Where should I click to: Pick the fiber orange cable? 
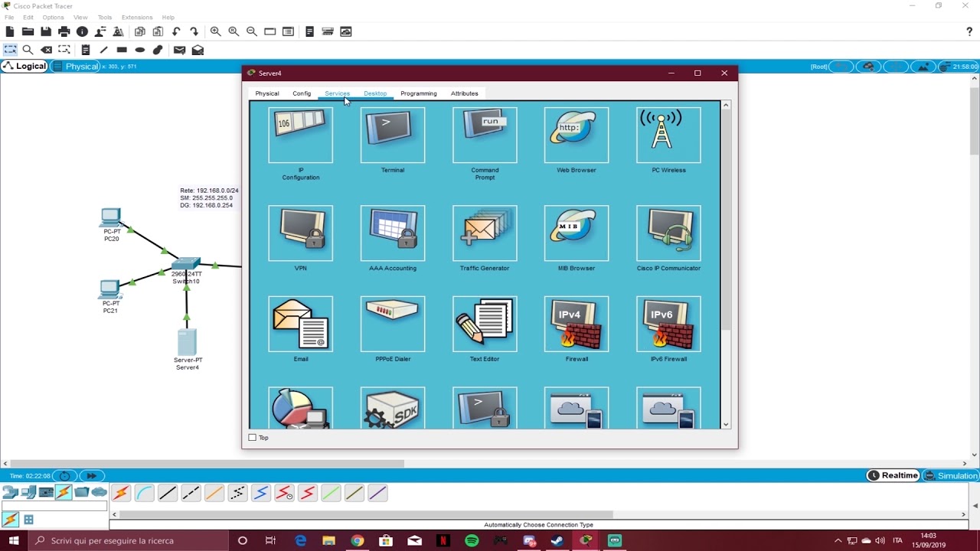tap(214, 494)
